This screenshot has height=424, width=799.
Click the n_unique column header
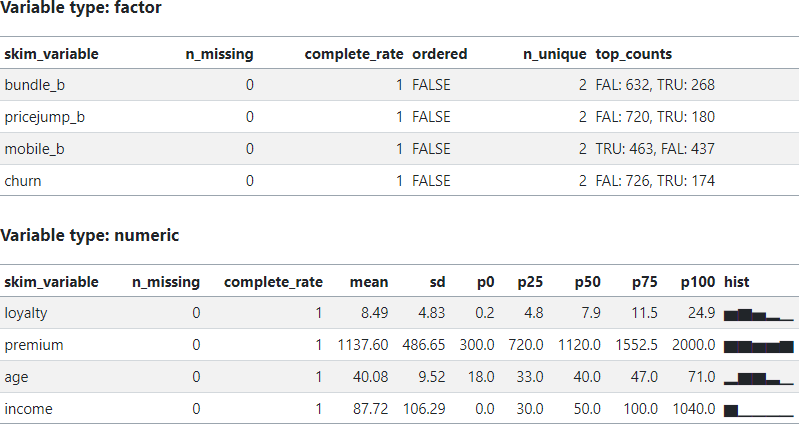click(555, 54)
